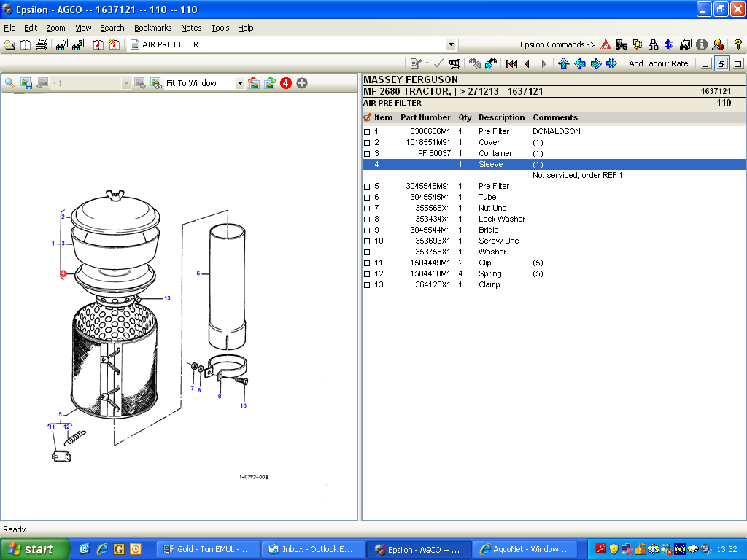
Task: Click the grey plus circle icon
Action: (x=302, y=83)
